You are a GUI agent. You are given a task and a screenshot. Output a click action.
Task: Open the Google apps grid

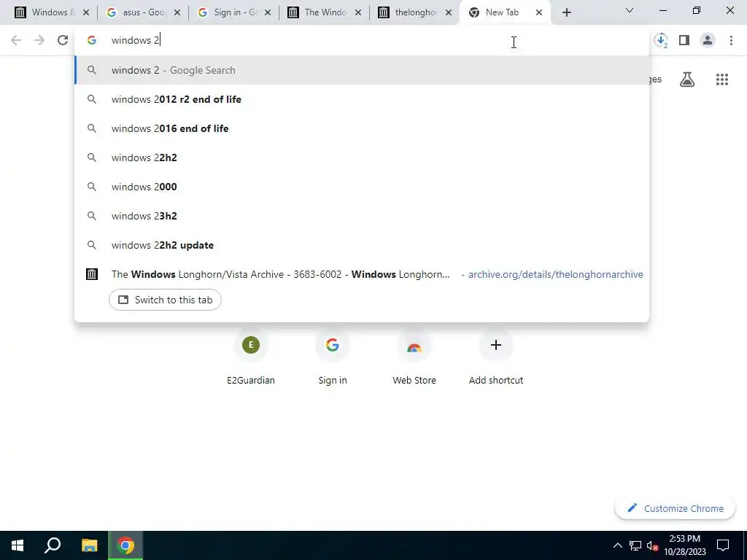coord(722,79)
